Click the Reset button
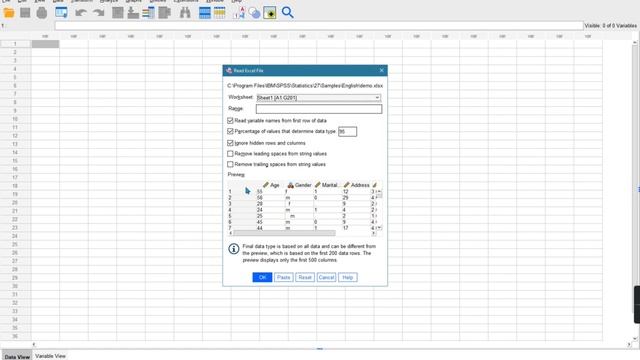Viewport: 640px width, 360px height. click(305, 277)
